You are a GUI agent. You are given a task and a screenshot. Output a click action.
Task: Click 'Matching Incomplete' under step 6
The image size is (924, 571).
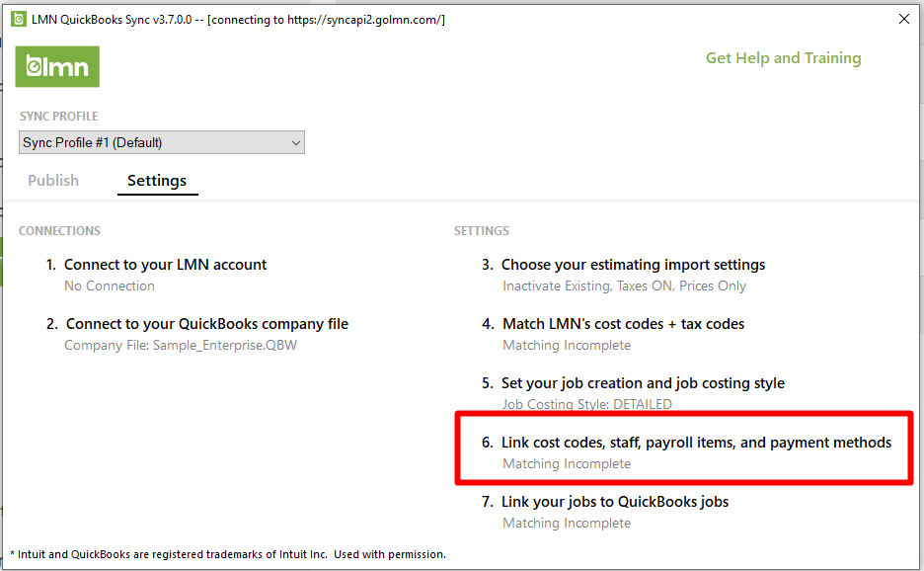coord(567,463)
